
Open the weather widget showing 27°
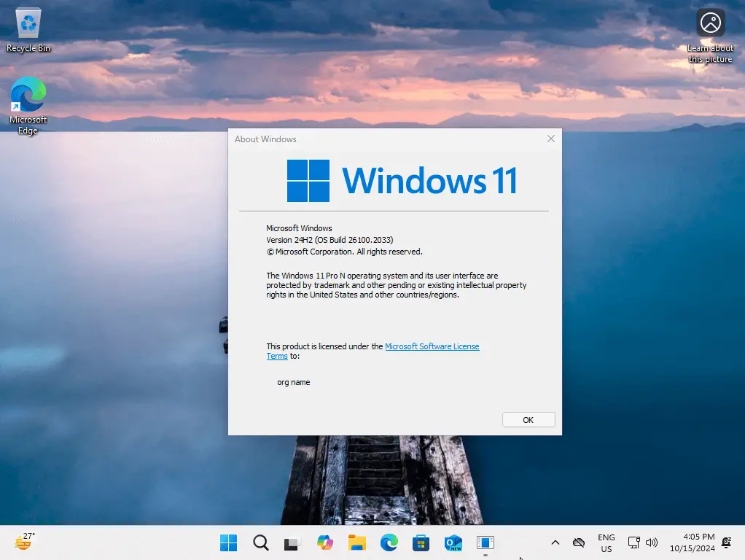pyautogui.click(x=24, y=542)
